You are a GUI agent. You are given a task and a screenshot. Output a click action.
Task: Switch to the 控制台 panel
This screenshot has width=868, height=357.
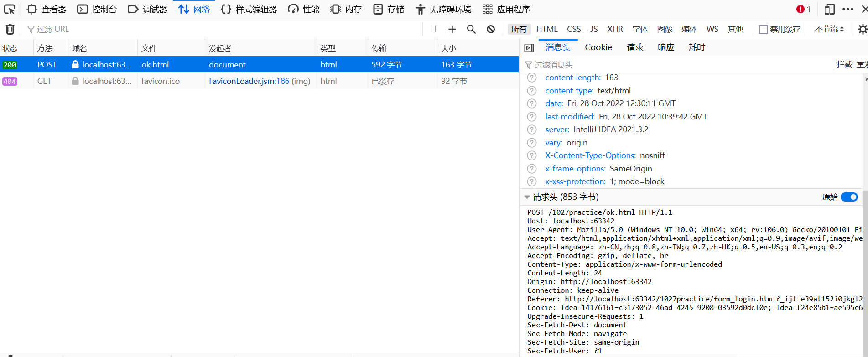coord(97,9)
